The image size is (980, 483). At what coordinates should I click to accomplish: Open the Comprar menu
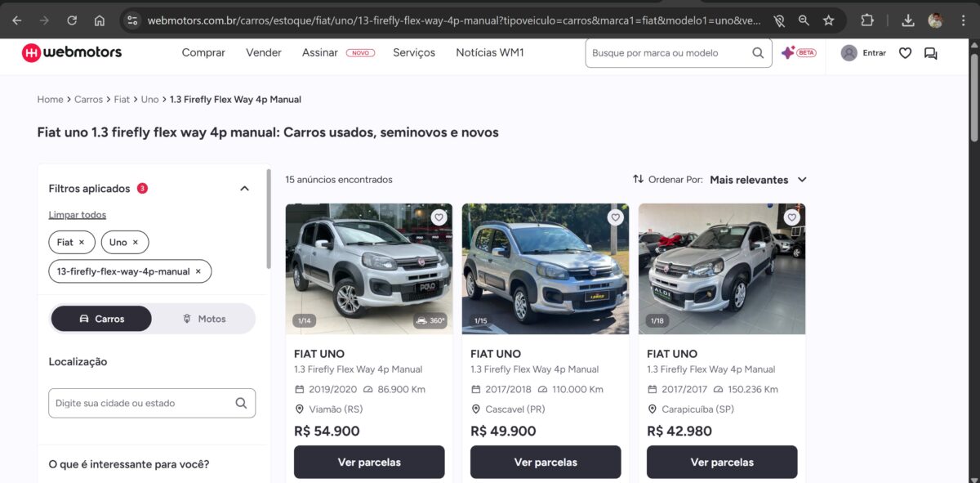click(203, 52)
